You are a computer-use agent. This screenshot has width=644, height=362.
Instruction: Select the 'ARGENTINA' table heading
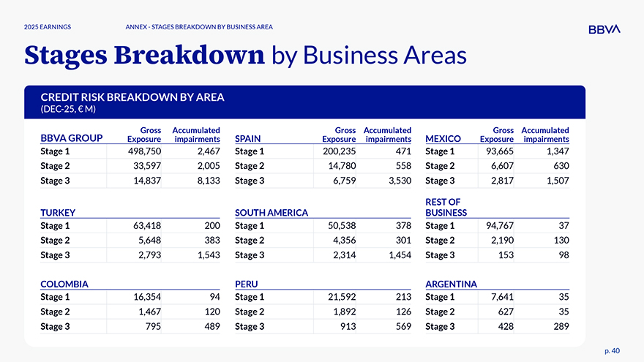tap(451, 284)
